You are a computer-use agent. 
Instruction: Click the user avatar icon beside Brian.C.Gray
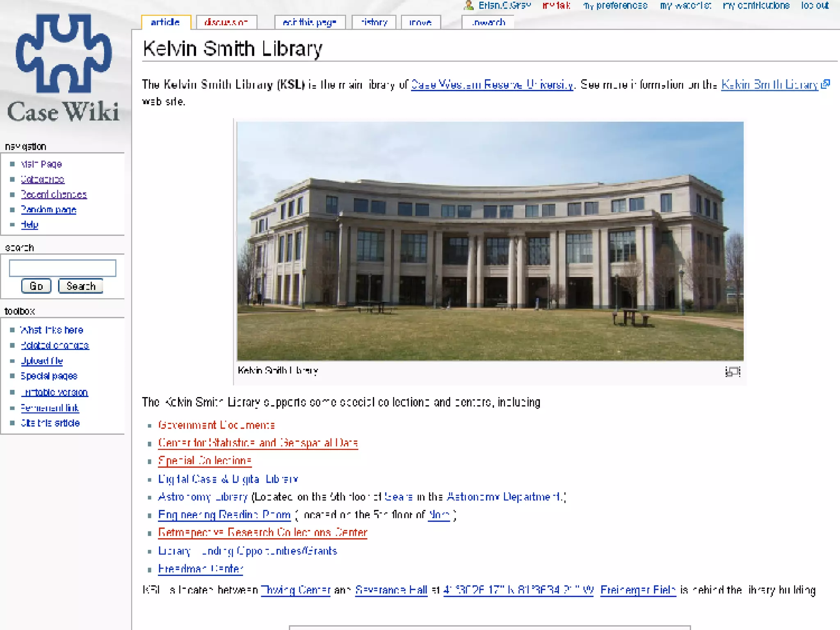(x=468, y=5)
